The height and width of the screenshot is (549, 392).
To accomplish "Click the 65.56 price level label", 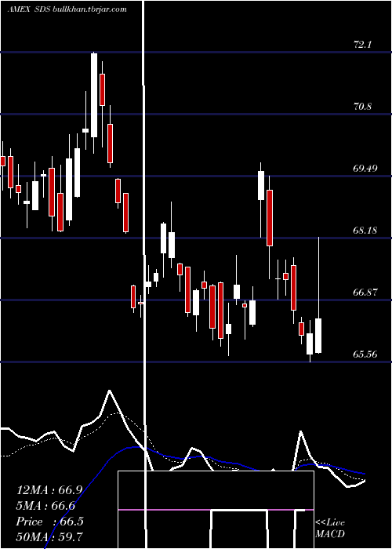I will click(365, 354).
